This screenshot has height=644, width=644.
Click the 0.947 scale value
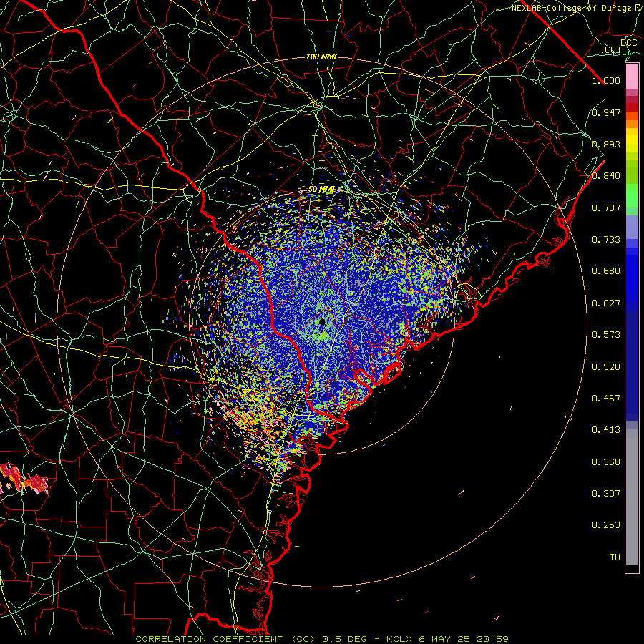point(606,112)
